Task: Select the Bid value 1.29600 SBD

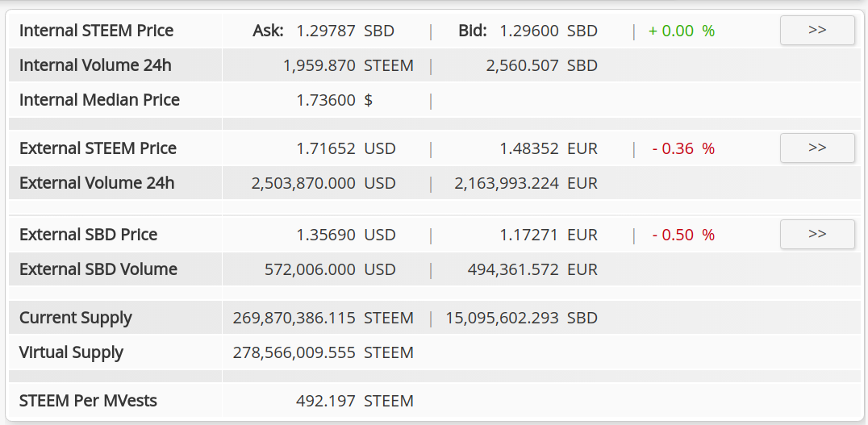Action: 549,31
